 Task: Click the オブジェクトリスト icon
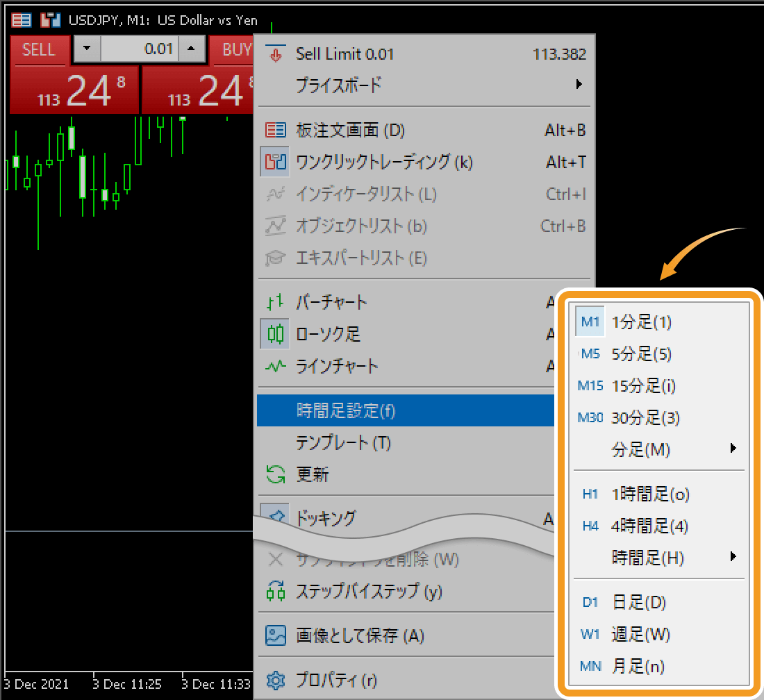pos(276,226)
